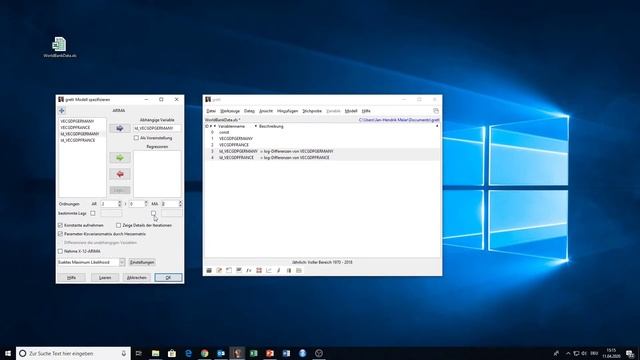Select ld_VECGDPGERMANY row in gretl main window
Image resolution: width=640 pixels, height=360 pixels.
322,151
